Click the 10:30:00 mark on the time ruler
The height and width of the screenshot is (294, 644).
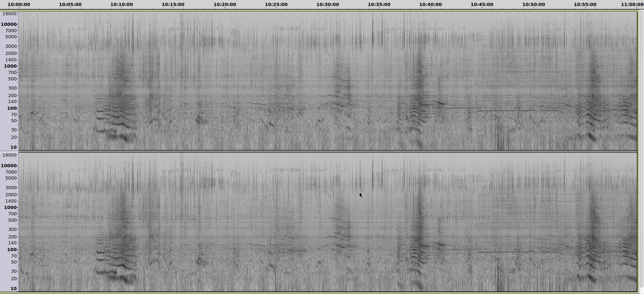tap(328, 5)
